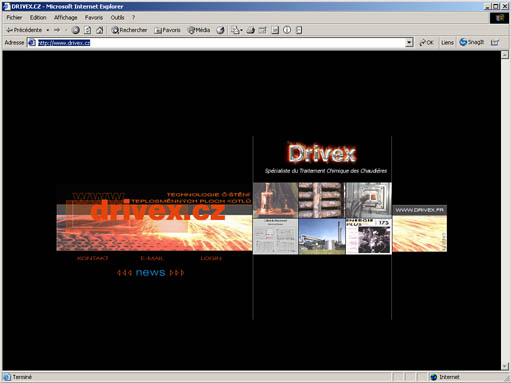Image resolution: width=511 pixels, height=383 pixels.
Task: Click the KONTAKT link
Action: pos(93,258)
